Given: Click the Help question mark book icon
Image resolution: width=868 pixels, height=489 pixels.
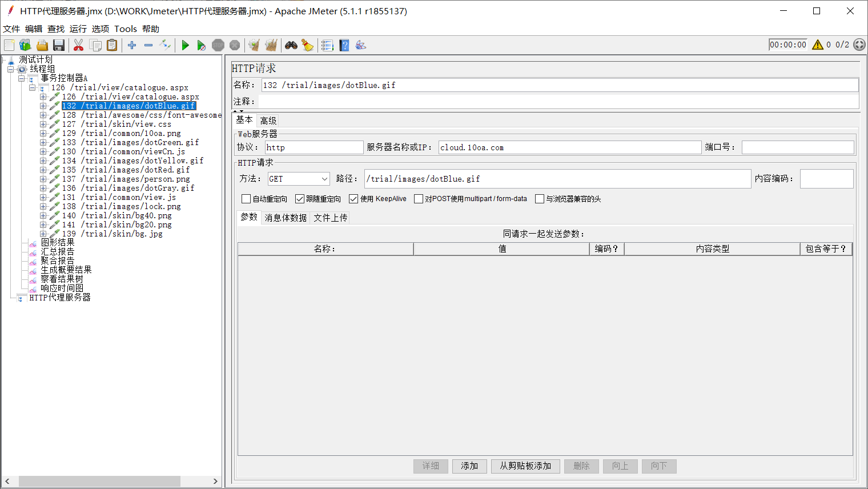Looking at the screenshot, I should pos(344,45).
